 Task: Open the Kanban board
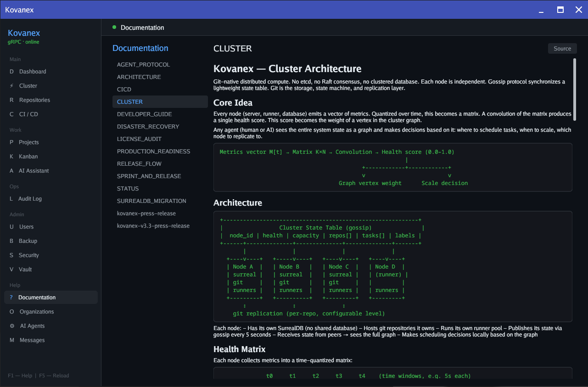[x=29, y=156]
